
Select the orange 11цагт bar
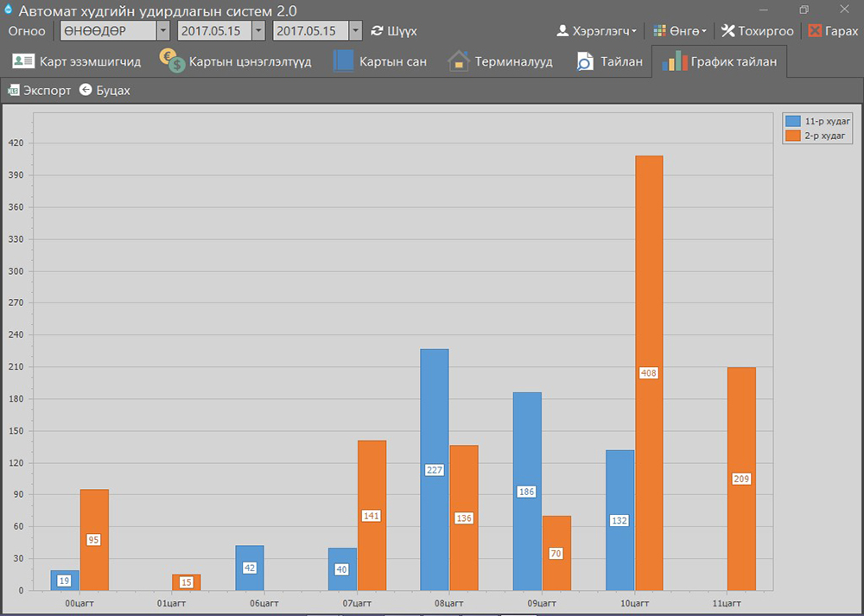pyautogui.click(x=741, y=479)
